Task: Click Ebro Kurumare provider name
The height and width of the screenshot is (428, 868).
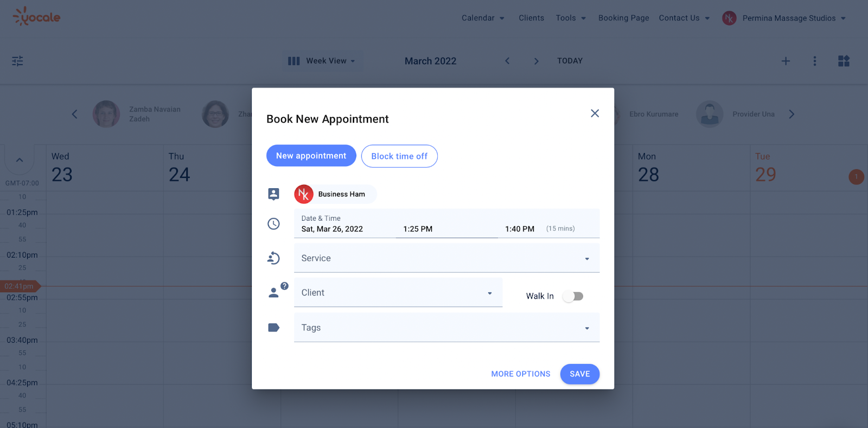Action: click(x=654, y=114)
